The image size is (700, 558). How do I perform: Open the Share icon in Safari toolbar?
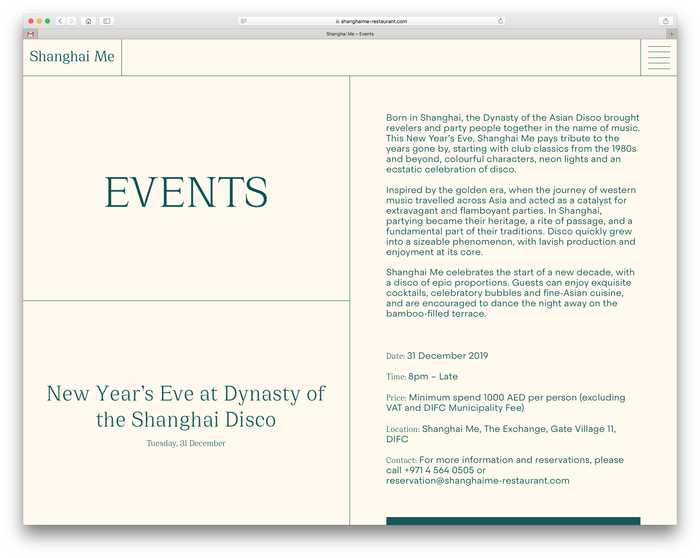(x=666, y=21)
